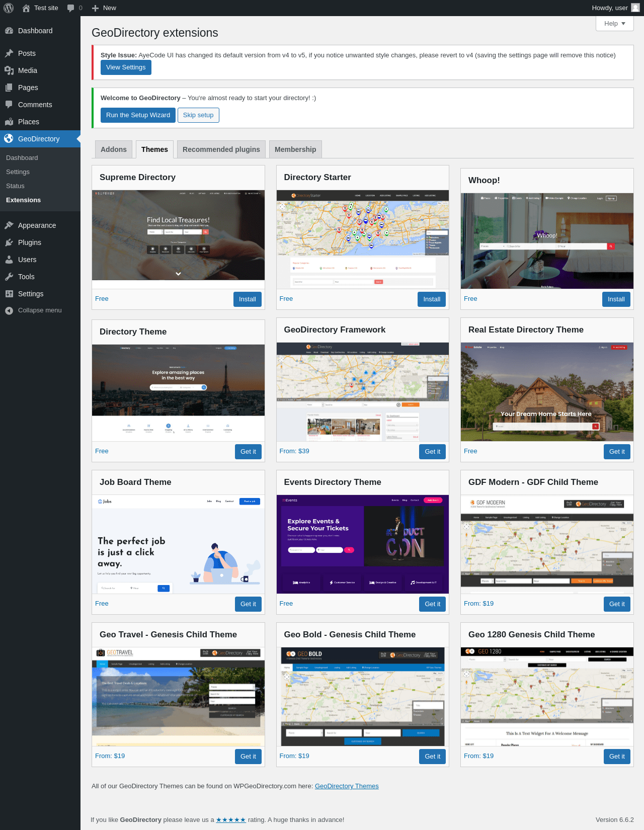Get the Geo Bold Genesis child theme
The image size is (644, 830).
point(433,757)
